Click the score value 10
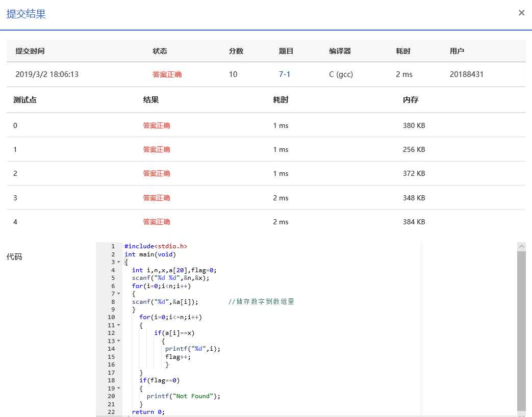532x417 pixels. tap(233, 74)
